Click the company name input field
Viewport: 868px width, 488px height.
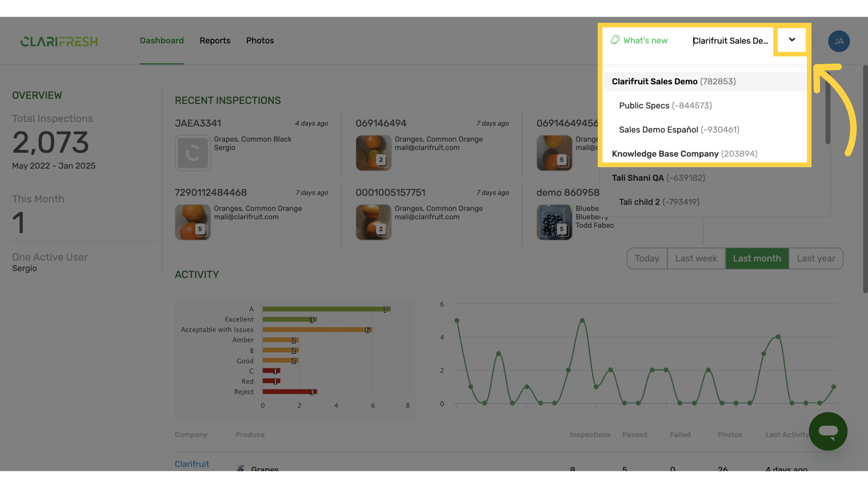coord(731,41)
